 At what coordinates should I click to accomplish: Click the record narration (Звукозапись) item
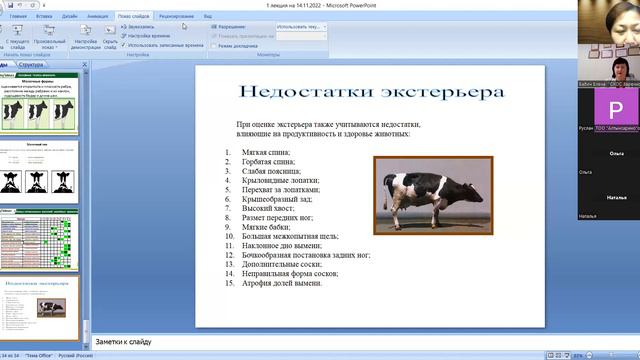[138, 27]
